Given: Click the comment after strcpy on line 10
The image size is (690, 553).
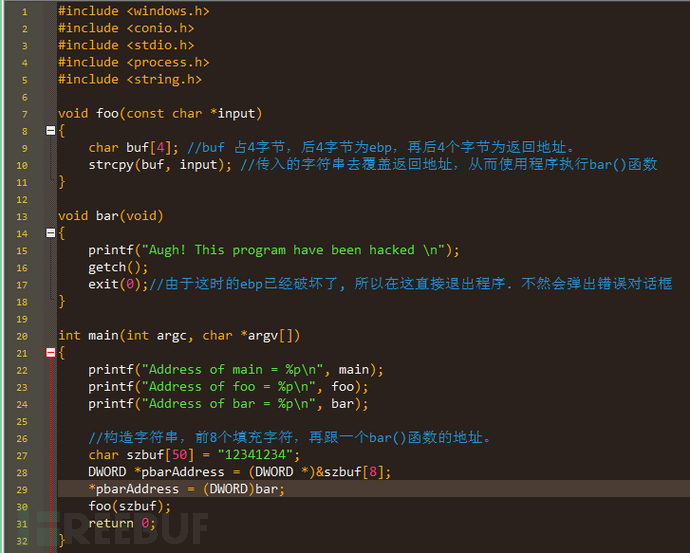Looking at the screenshot, I should pyautogui.click(x=449, y=165).
